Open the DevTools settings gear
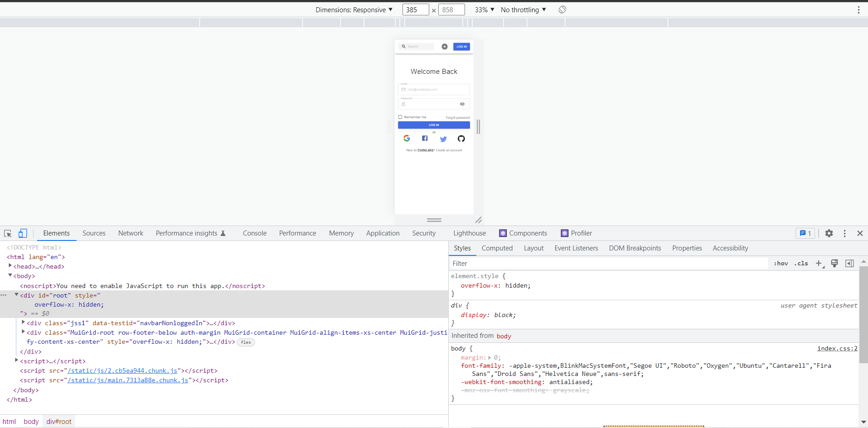Viewport: 868px width, 428px height. point(829,233)
